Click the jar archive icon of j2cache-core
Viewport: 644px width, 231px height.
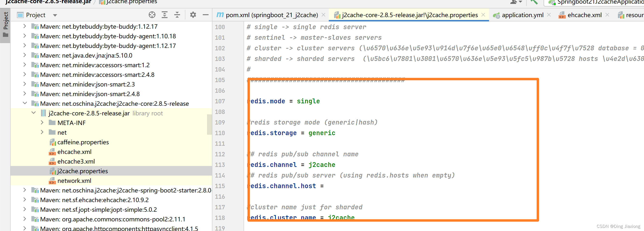pos(43,113)
